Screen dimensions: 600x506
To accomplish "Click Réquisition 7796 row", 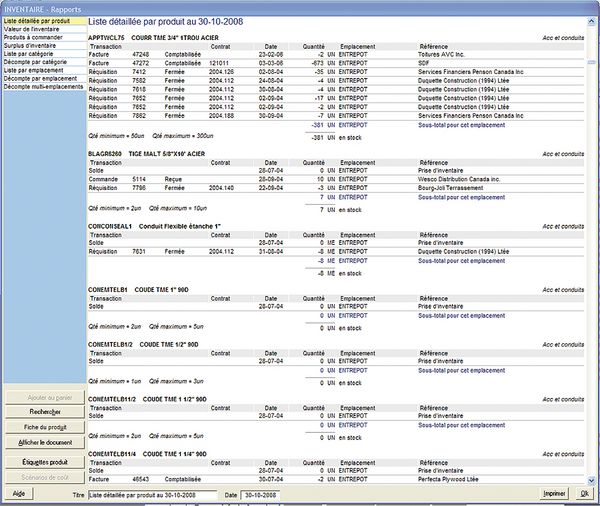I will (x=336, y=188).
